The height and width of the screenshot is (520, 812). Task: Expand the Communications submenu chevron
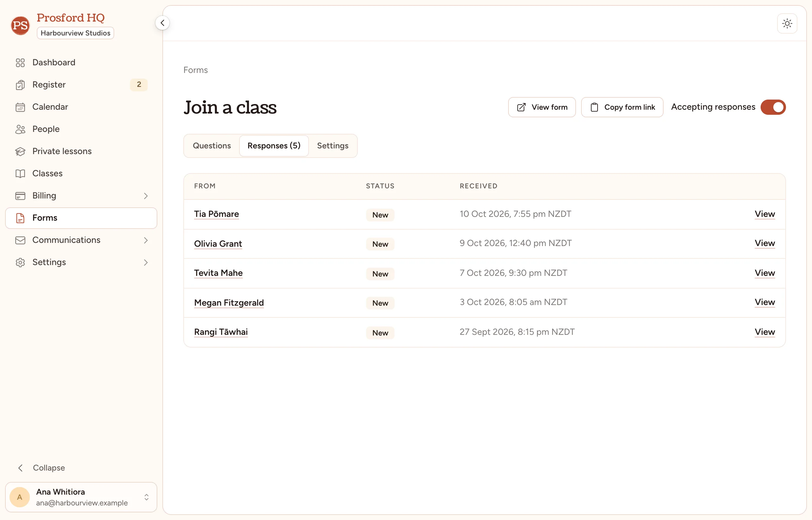(146, 240)
